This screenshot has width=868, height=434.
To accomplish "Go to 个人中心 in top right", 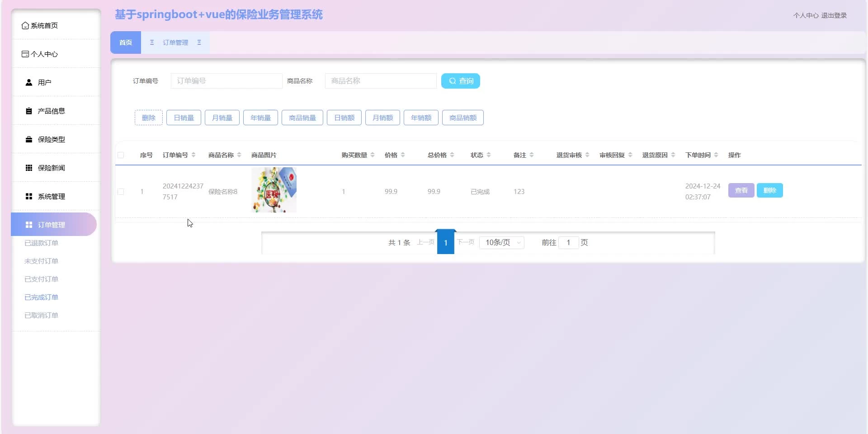I will (x=806, y=15).
